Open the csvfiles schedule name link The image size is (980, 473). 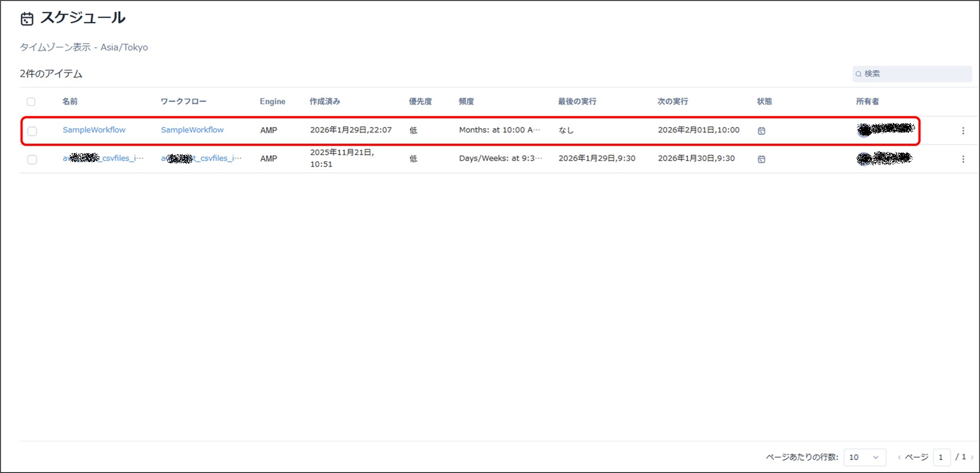coord(103,158)
